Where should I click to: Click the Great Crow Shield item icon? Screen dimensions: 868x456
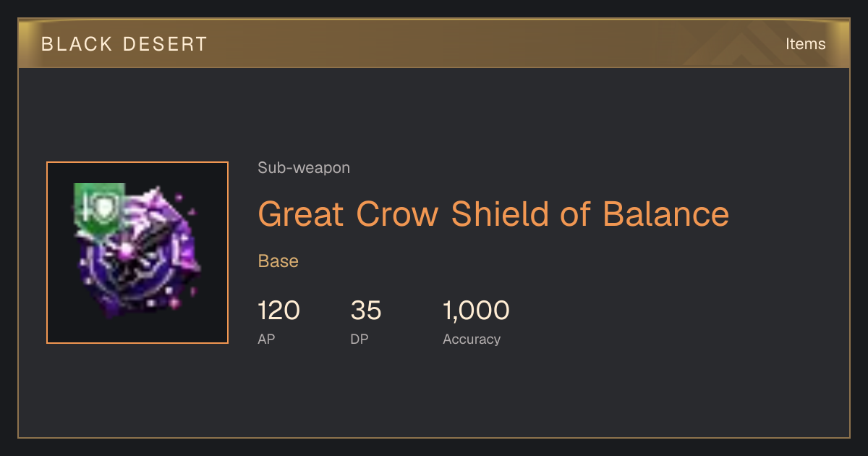(x=137, y=253)
